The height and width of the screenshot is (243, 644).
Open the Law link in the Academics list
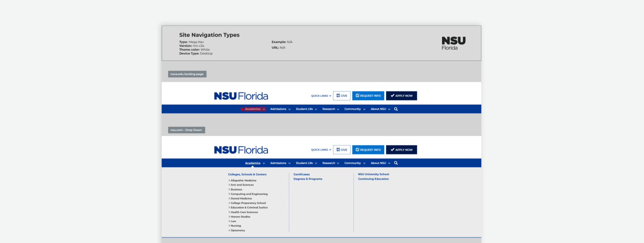(233, 221)
